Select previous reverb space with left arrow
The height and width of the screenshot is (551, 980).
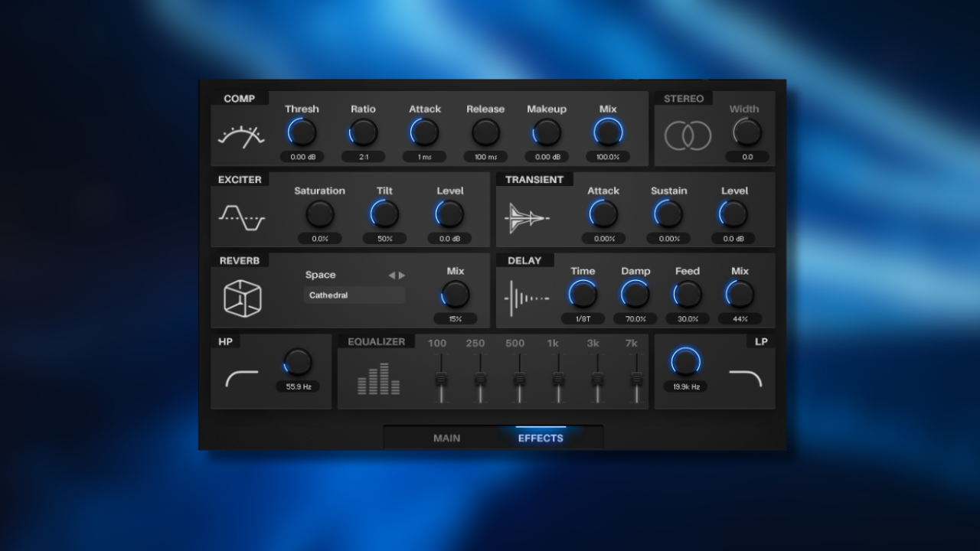pos(391,275)
